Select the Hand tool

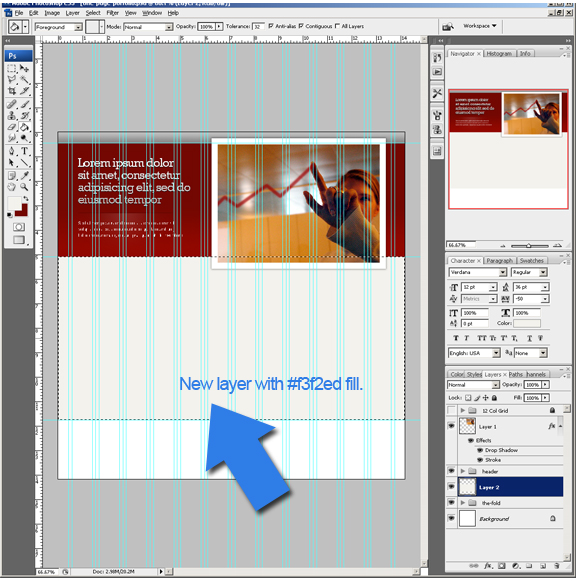coord(12,187)
